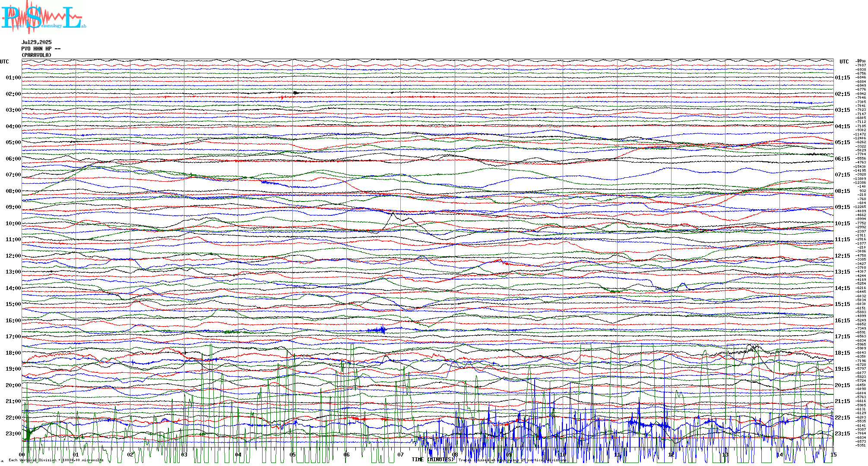
Task: Select the 14:00 time label
Action: pos(13,288)
